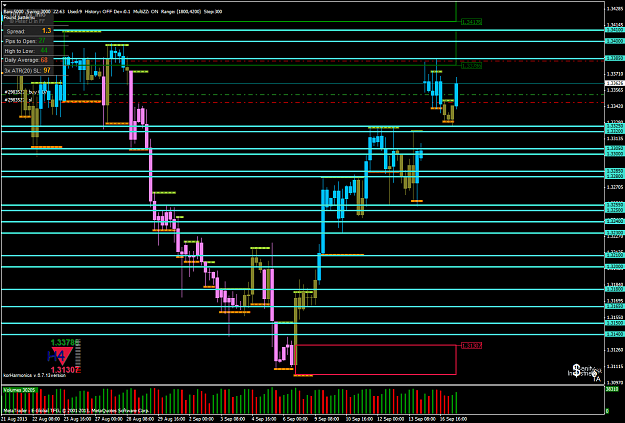Screen dimensions: 625x423
Task: Click the 22 Aug 08:00 time label
Action: click(45, 419)
